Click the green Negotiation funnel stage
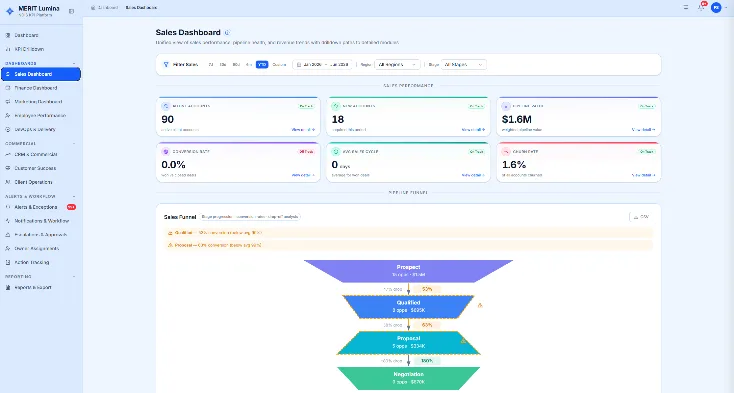This screenshot has width=734, height=393. (x=408, y=378)
